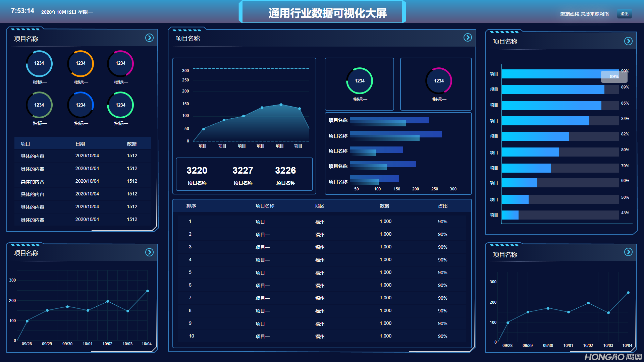Click the 10/04 data point in the bottom-left chart
The image size is (644, 362).
[148, 291]
